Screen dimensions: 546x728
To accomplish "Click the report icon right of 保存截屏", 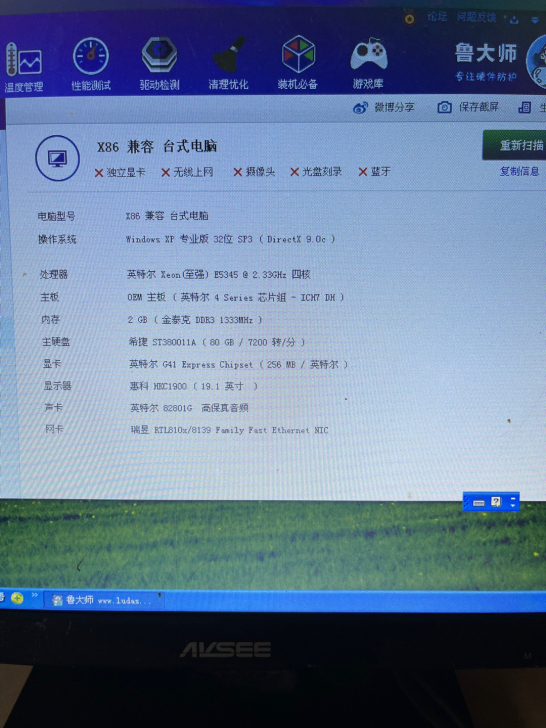I will pos(525,108).
